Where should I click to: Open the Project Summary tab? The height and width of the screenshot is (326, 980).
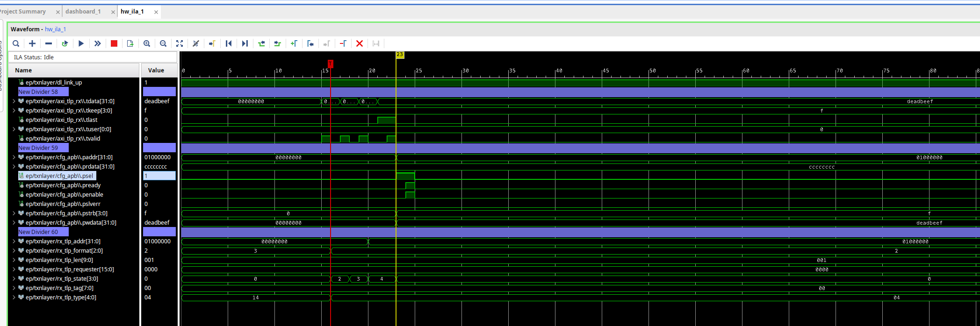click(x=23, y=12)
